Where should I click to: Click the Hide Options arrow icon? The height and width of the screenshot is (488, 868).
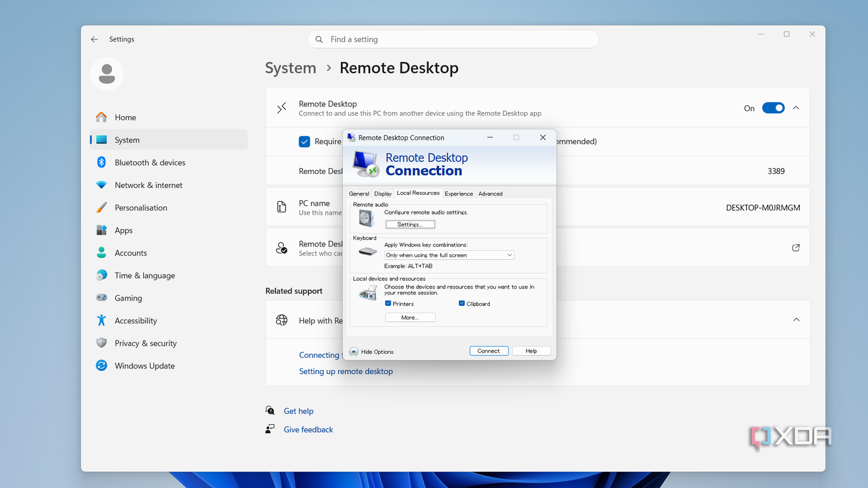[354, 352]
